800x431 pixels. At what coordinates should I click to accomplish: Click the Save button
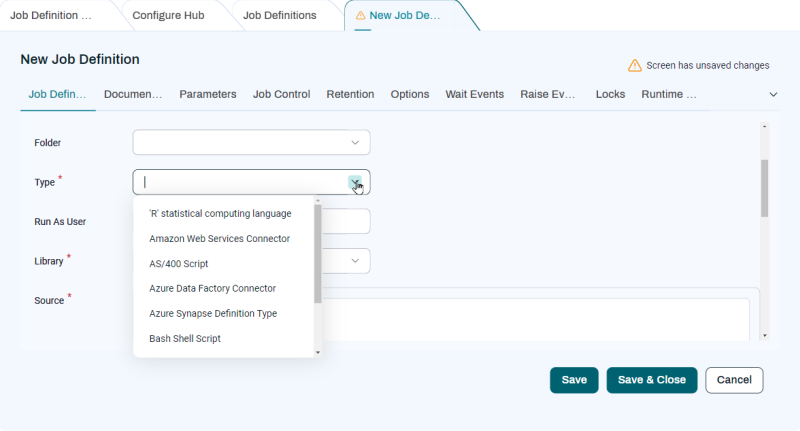pyautogui.click(x=574, y=380)
